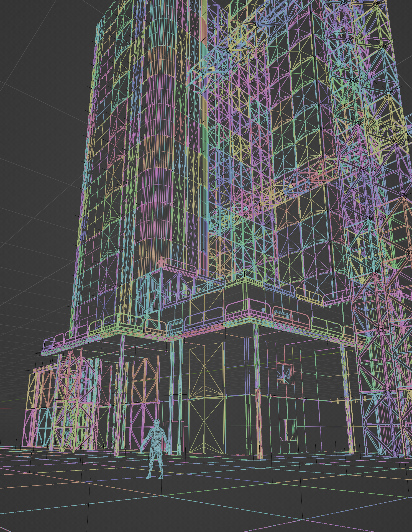Select the ground plane grid in the foreground
This screenshot has height=532, width=412.
[x=222, y=499]
